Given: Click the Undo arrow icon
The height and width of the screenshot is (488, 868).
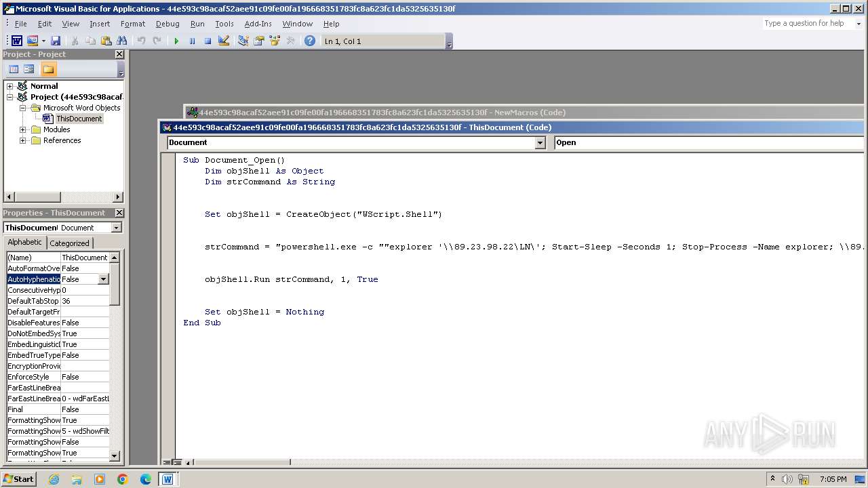Looking at the screenshot, I should pos(141,41).
